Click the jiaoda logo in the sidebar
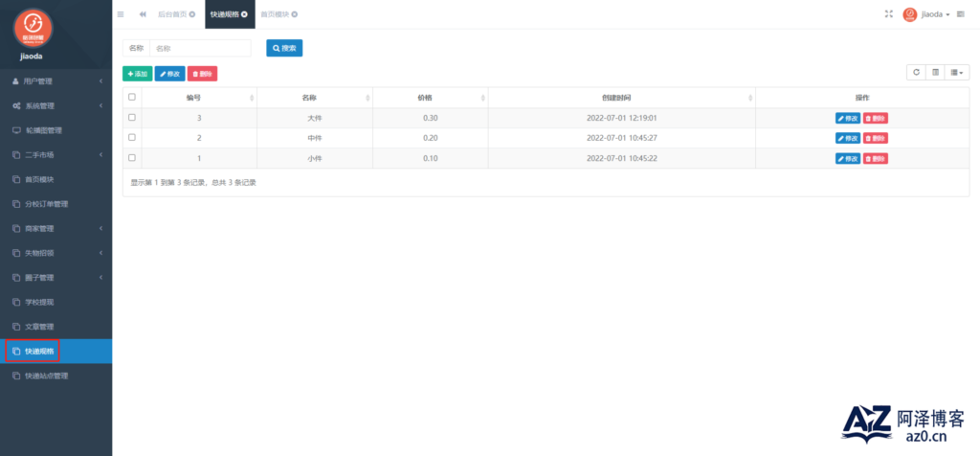Screen dimensions: 980x456 [34, 28]
